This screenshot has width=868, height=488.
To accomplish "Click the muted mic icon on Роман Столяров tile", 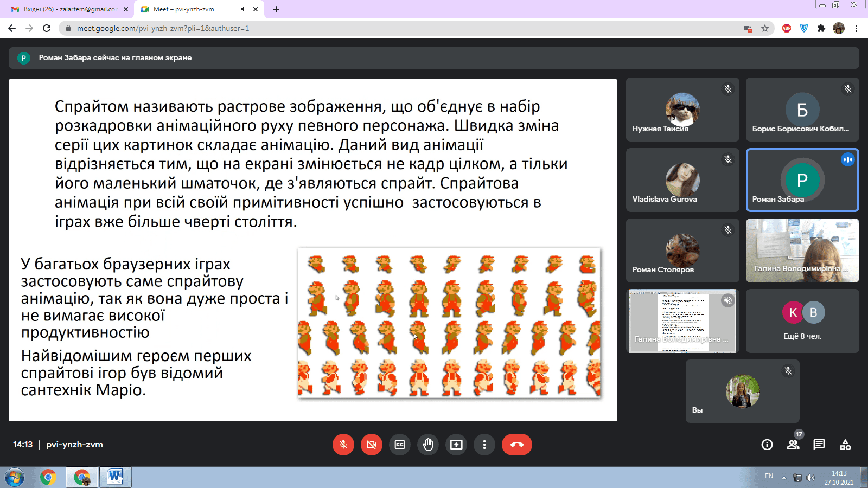I will 728,230.
